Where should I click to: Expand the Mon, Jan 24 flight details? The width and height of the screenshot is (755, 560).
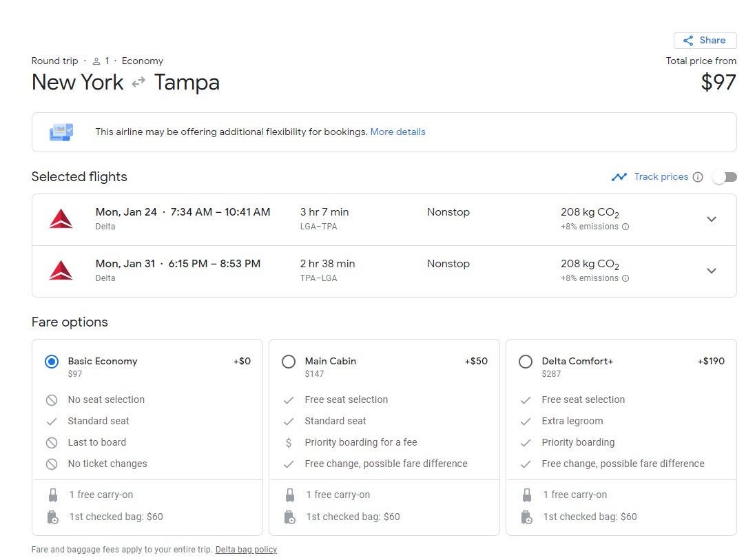pyautogui.click(x=712, y=219)
